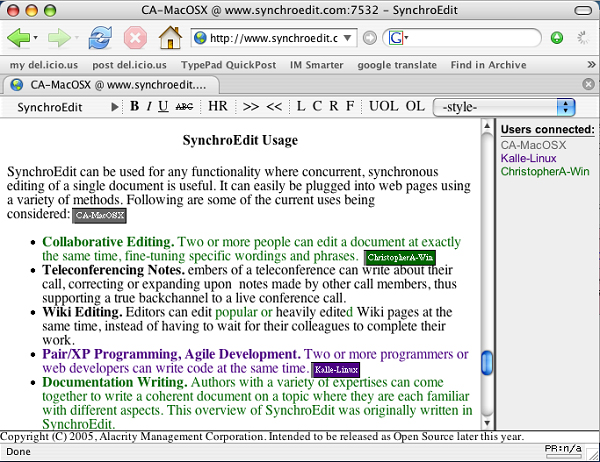Click the scrollbar down arrow

click(x=487, y=423)
